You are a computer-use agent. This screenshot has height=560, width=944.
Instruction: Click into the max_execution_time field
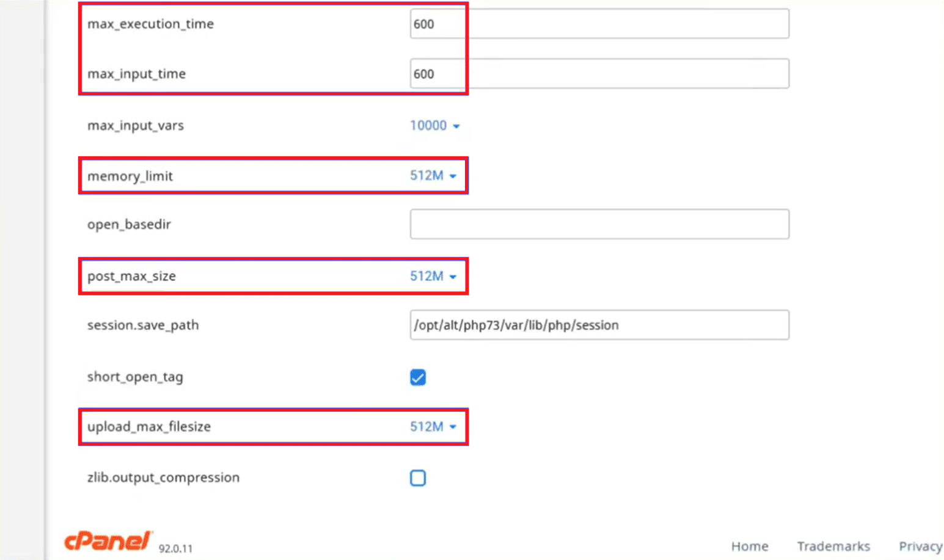pyautogui.click(x=599, y=24)
